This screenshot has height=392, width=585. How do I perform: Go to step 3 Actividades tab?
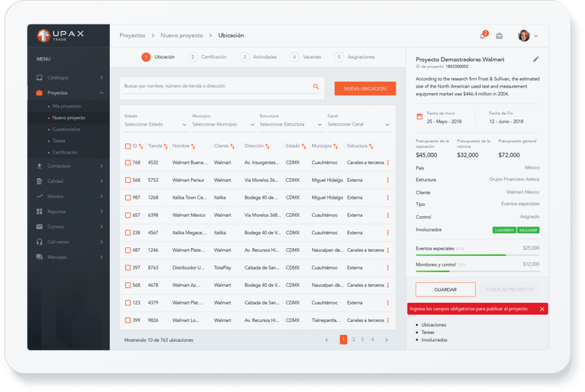[x=259, y=57]
